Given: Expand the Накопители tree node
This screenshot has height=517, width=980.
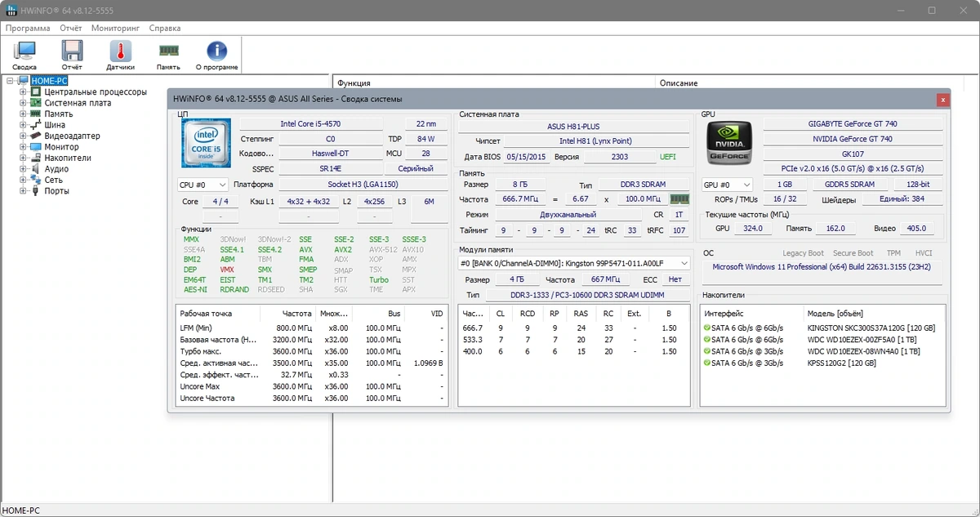Looking at the screenshot, I should [24, 158].
